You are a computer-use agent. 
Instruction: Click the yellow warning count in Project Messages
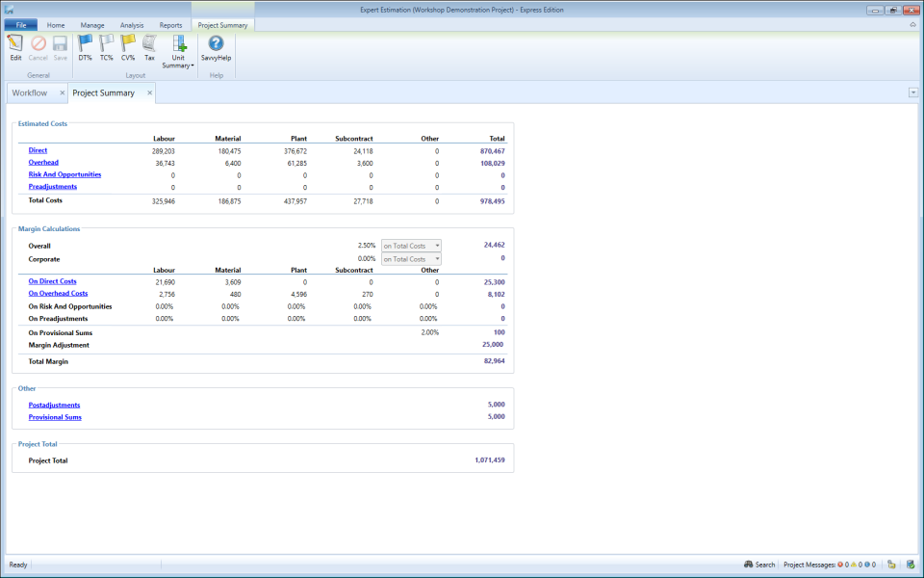(x=857, y=565)
